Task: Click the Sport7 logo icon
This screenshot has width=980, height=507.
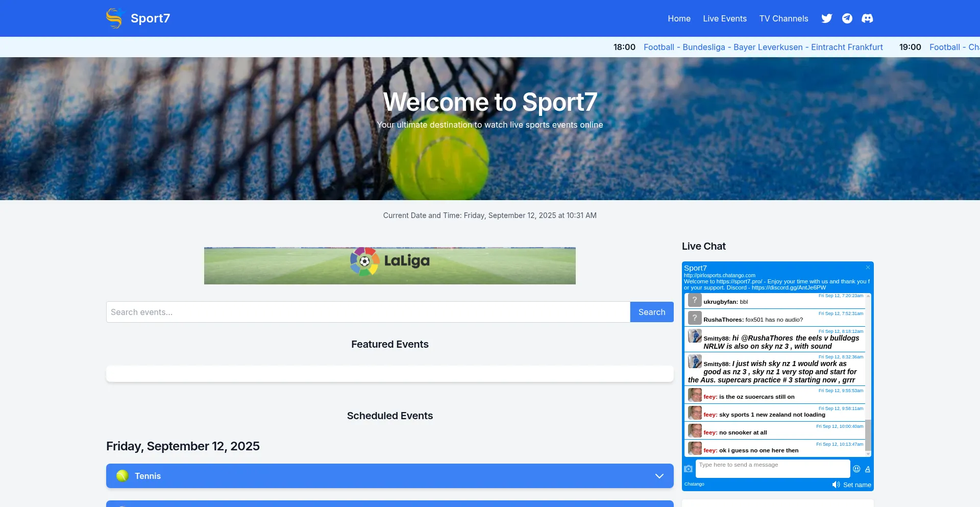Action: (114, 18)
